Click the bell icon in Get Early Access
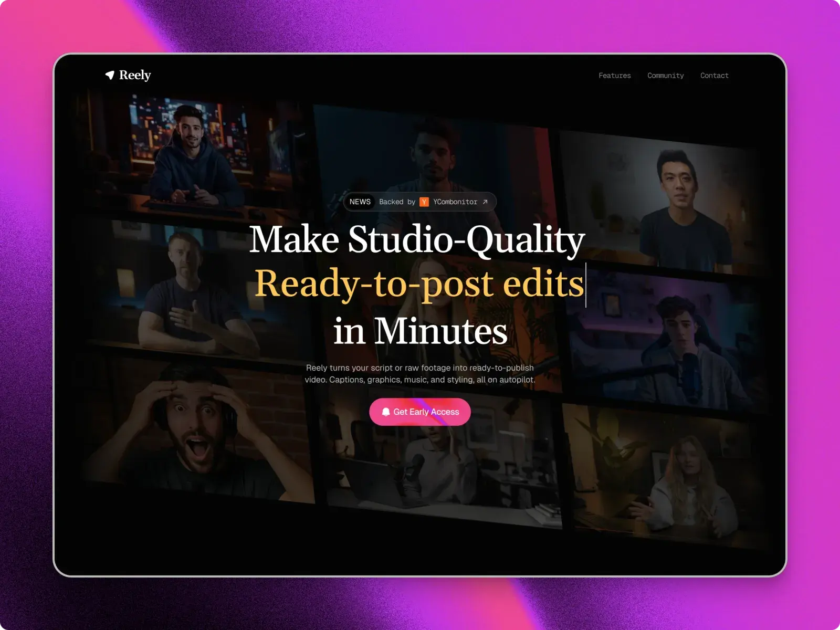The image size is (840, 630). (x=386, y=412)
